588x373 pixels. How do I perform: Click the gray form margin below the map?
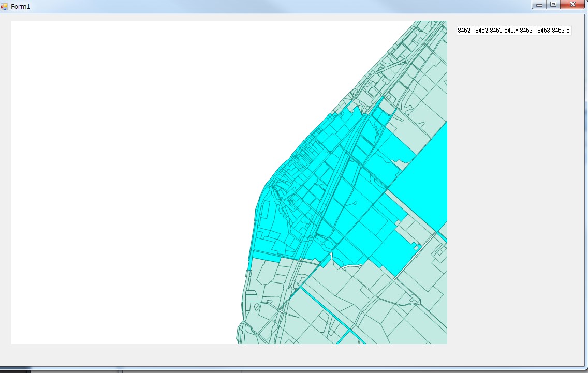[x=228, y=355]
